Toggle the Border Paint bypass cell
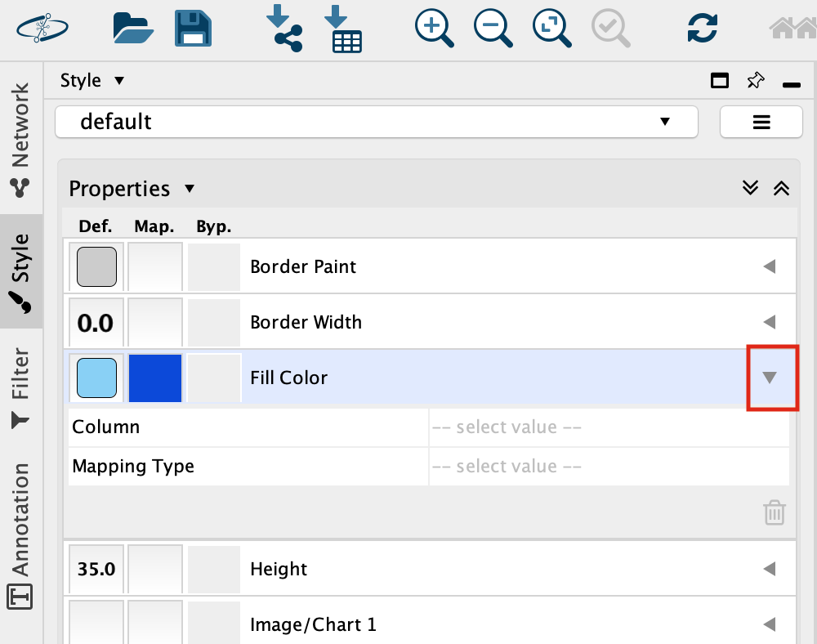The height and width of the screenshot is (644, 817). [x=214, y=266]
